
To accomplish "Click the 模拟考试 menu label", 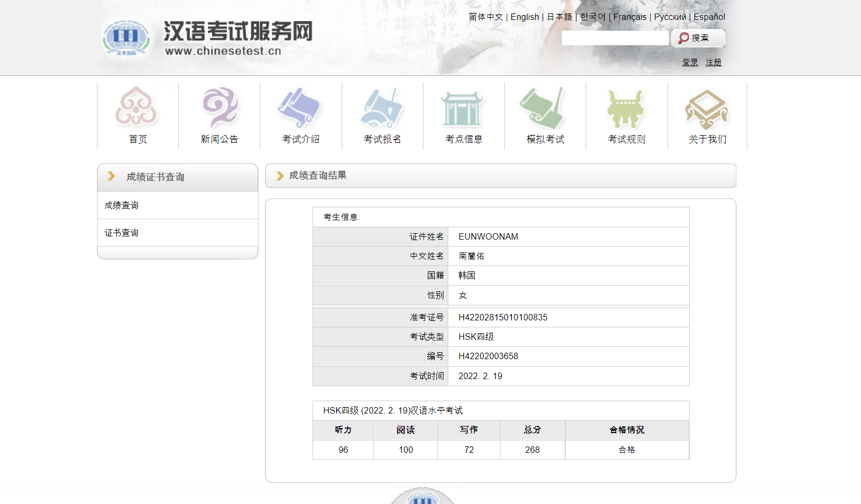I will click(545, 139).
